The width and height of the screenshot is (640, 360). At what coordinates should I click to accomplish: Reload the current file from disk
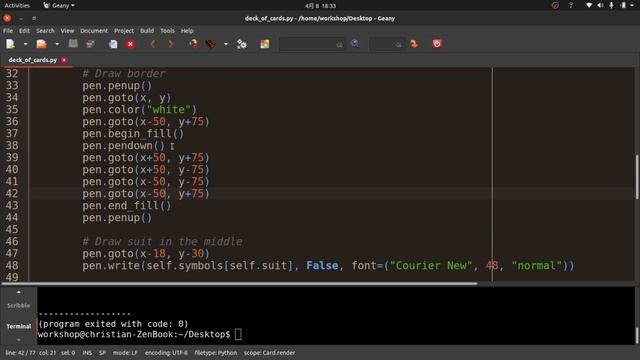coord(113,44)
